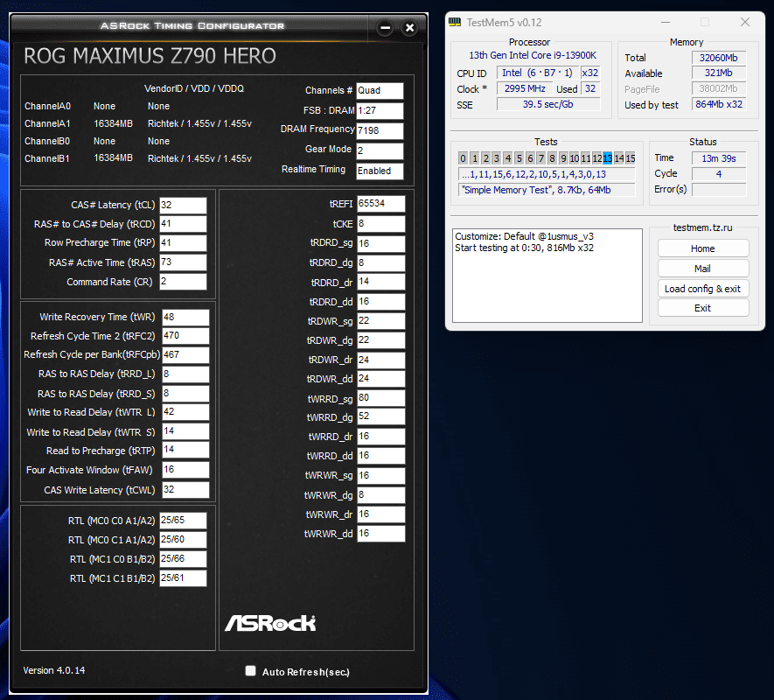Click RTL (MC0 C0 A1/A2) field 25/65
This screenshot has width=774, height=700.
tap(183, 520)
